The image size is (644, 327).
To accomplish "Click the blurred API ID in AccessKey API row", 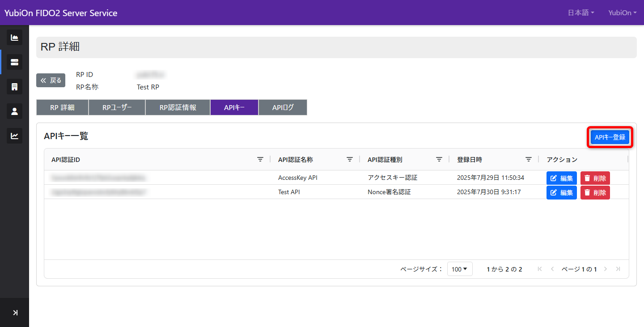I will [99, 178].
